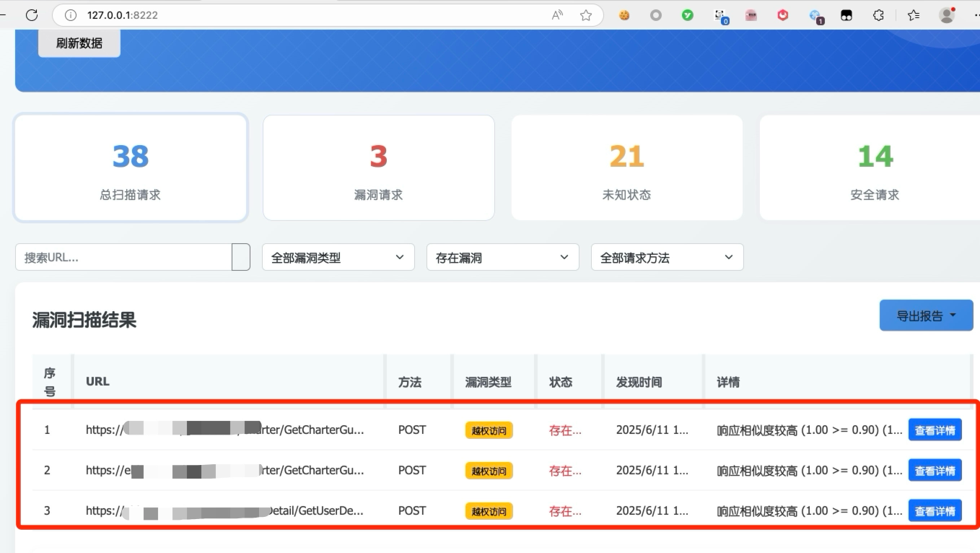The width and height of the screenshot is (980, 553).
Task: Click the 搜索URL search input field
Action: [x=123, y=257]
